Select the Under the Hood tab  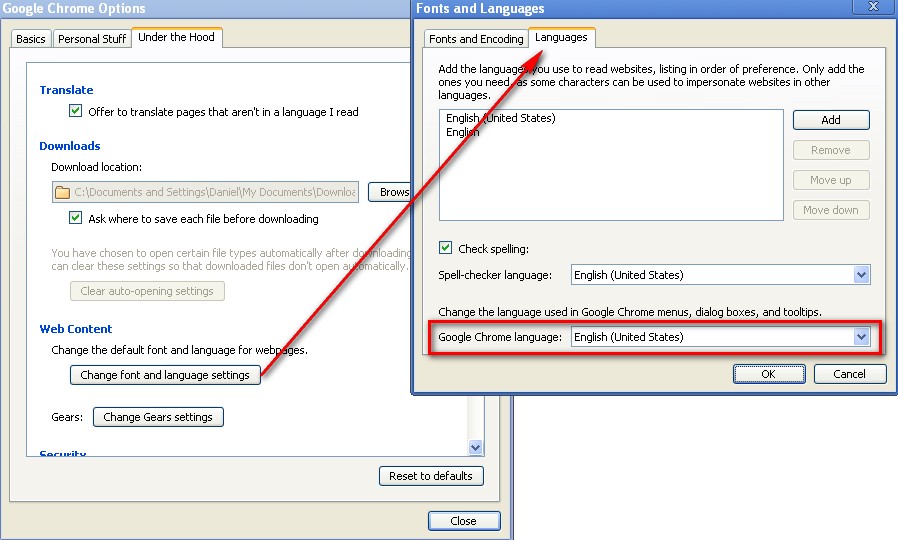176,37
